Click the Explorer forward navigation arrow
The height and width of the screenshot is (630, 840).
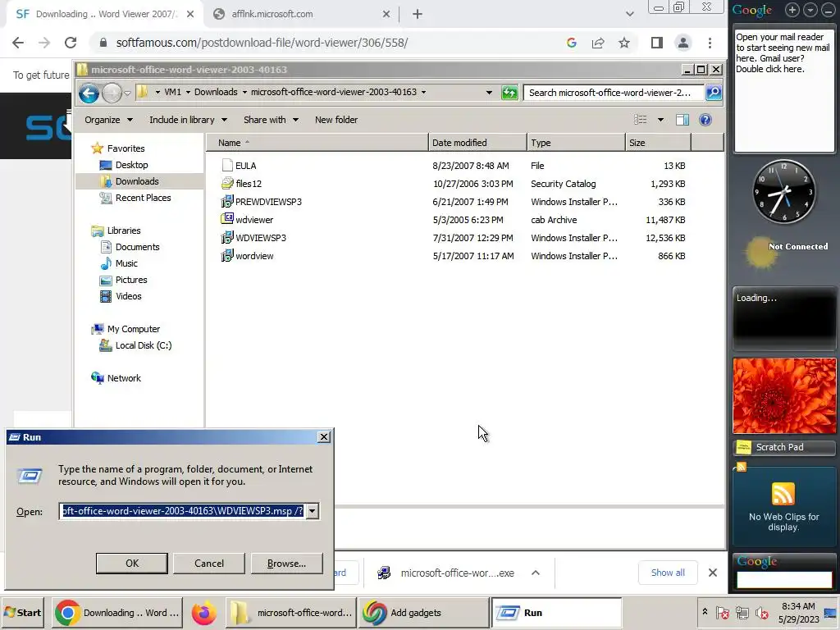(x=112, y=94)
